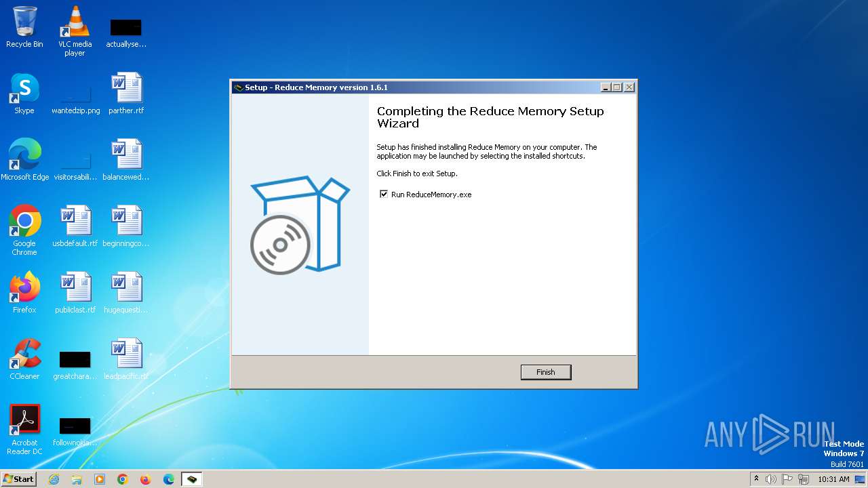Click the 10:31 AM clock
868x488 pixels.
pos(833,479)
